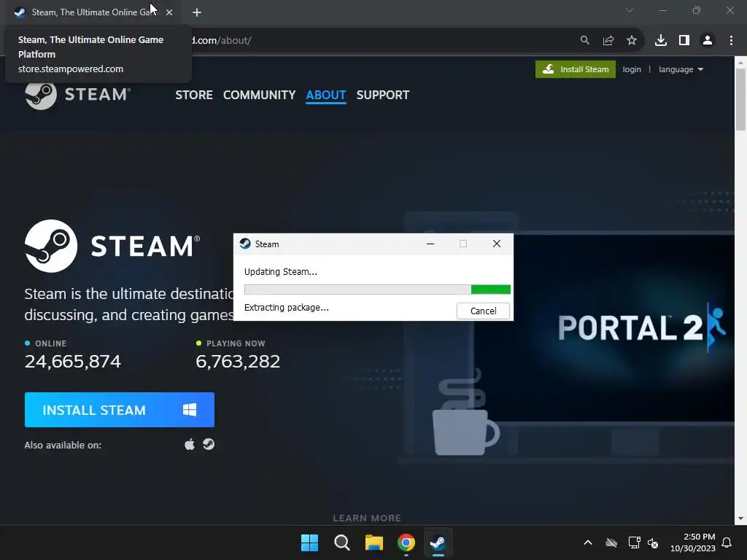Open Chrome three-dot menu
The height and width of the screenshot is (560, 747).
pos(731,41)
